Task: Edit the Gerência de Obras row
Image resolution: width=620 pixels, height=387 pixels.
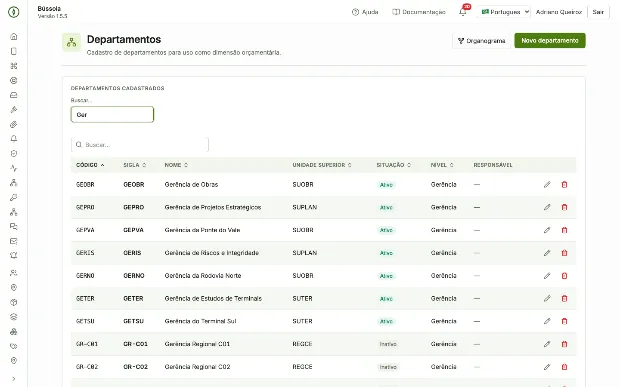Action: (x=547, y=185)
